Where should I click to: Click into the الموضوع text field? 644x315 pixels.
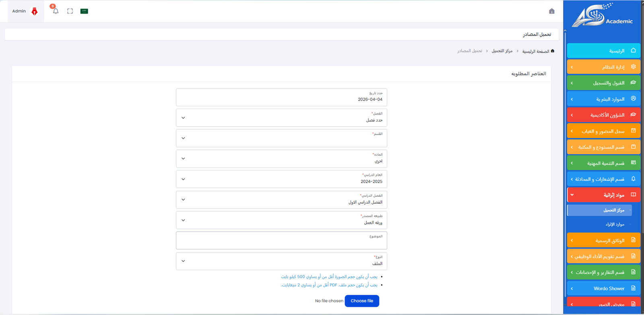(281, 241)
